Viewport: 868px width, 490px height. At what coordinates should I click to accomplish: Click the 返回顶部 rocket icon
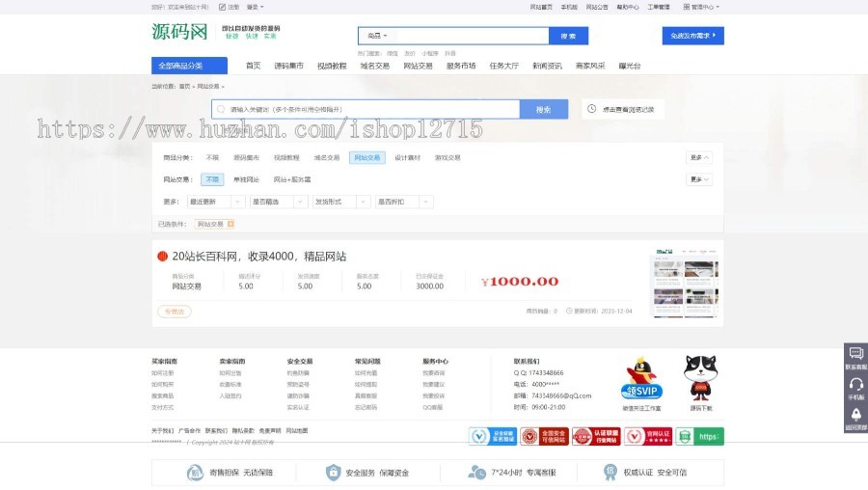click(x=855, y=414)
